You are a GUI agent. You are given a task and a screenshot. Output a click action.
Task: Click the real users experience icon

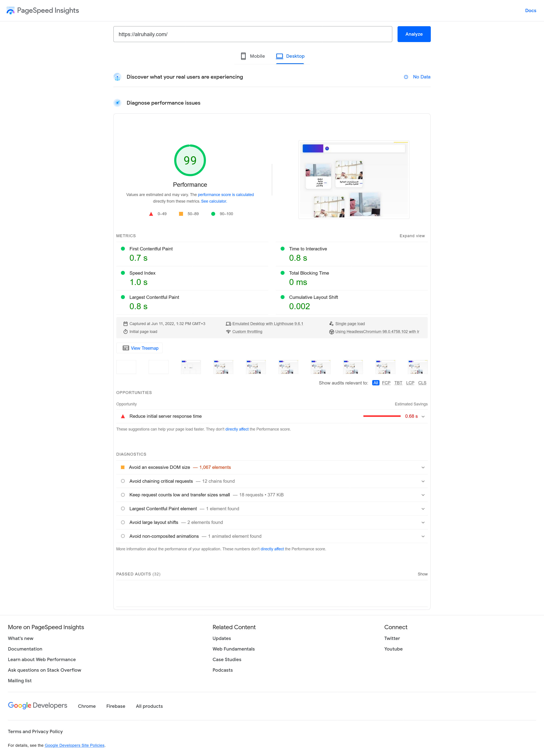[117, 77]
